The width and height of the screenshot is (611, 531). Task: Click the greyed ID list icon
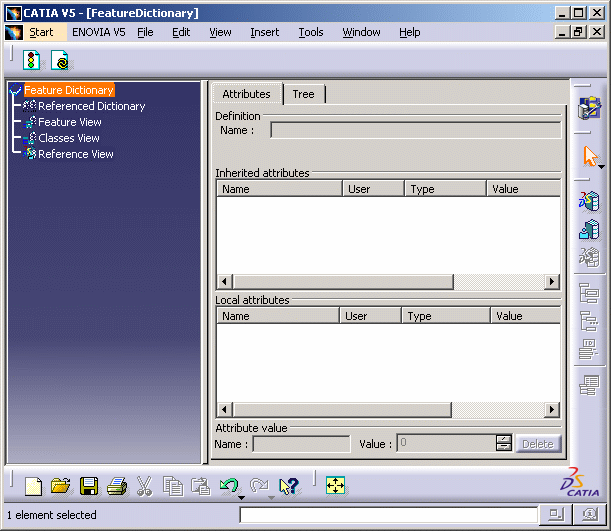pos(589,349)
